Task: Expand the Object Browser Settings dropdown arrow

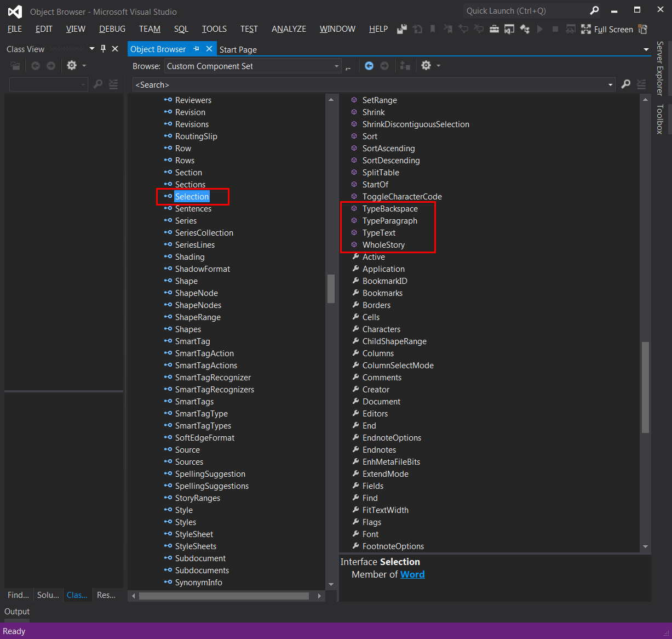Action: (x=438, y=66)
